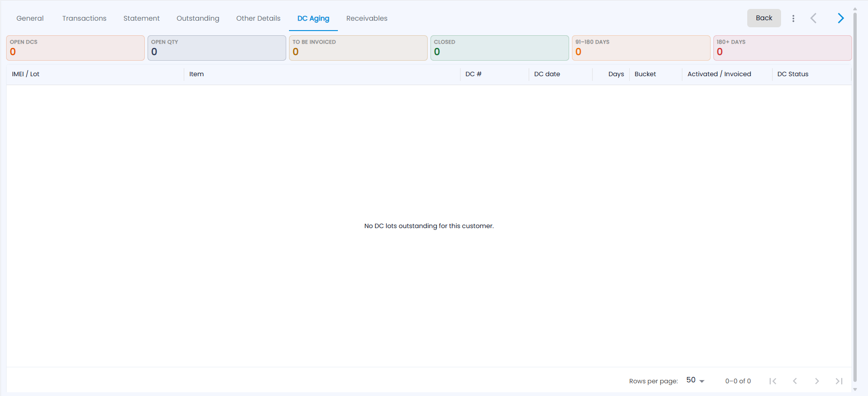The image size is (868, 396).
Task: Switch to the General tab
Action: coord(30,18)
